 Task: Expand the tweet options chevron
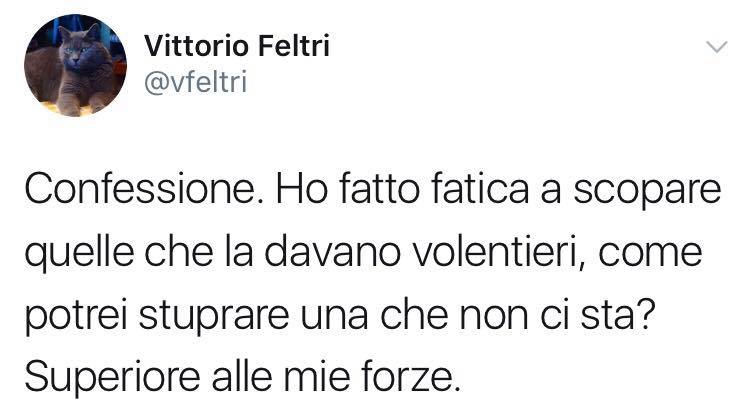click(717, 47)
